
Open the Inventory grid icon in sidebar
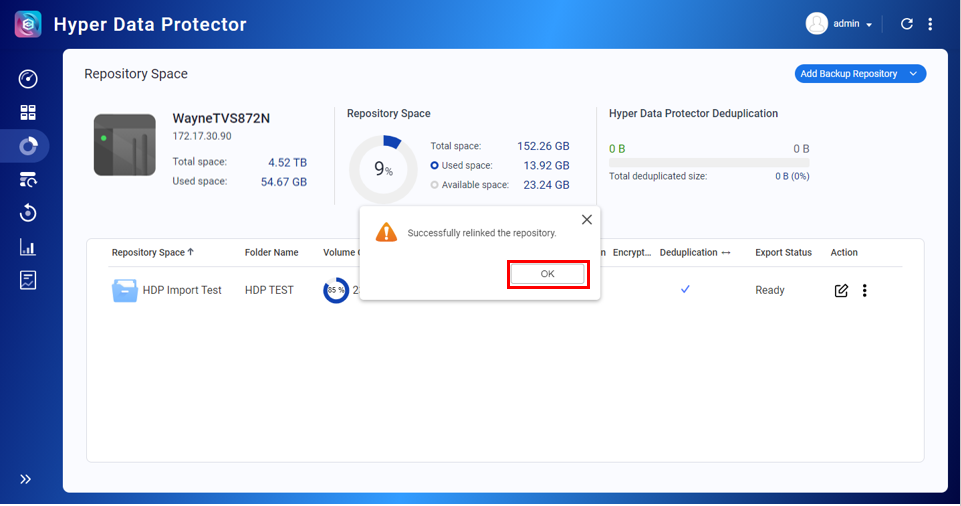[x=28, y=113]
